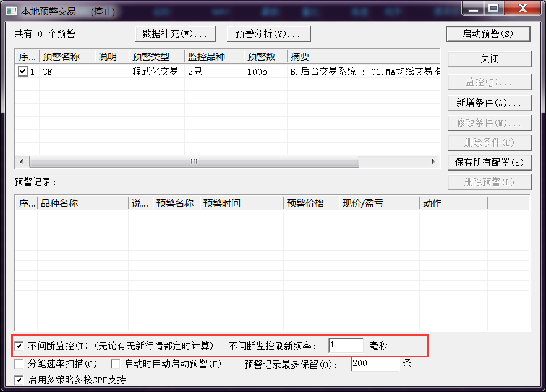Open 预警分析(Y)... dialog
Viewport: 546px width, 392px height.
point(268,33)
